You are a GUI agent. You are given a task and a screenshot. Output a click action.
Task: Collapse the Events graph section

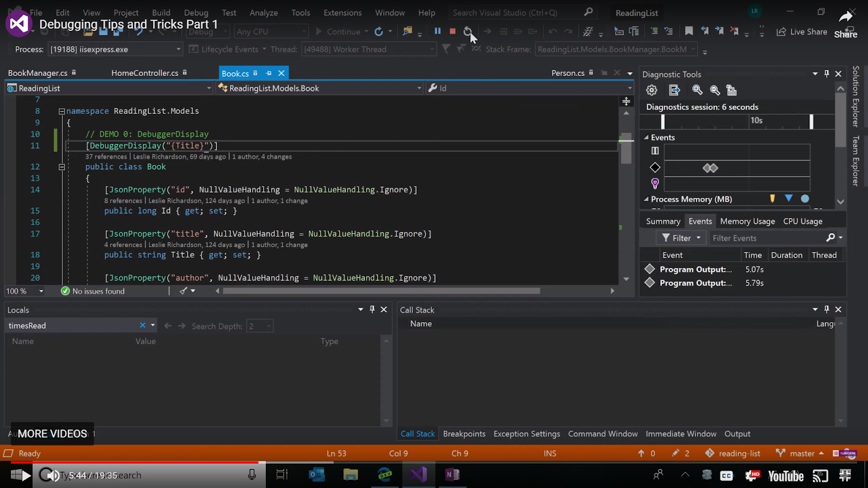646,138
